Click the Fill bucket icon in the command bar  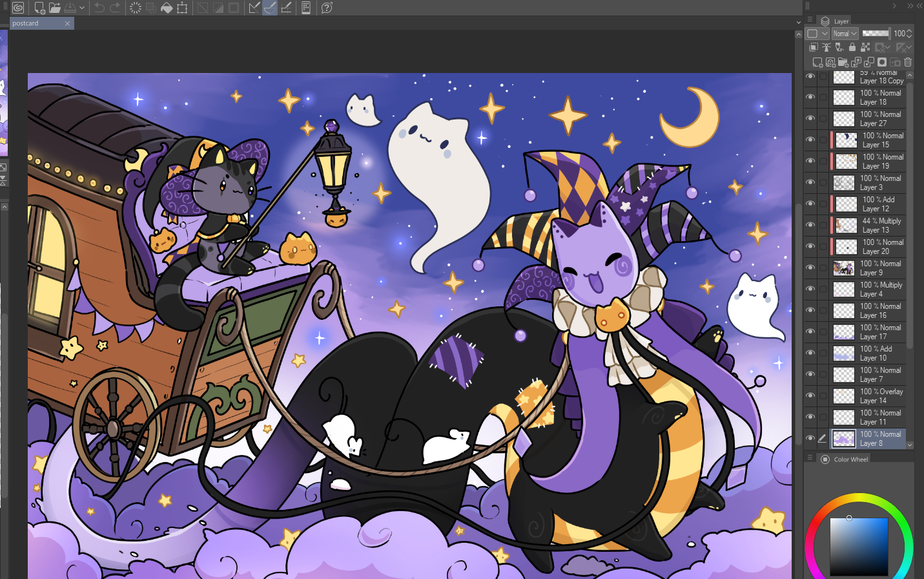[167, 8]
